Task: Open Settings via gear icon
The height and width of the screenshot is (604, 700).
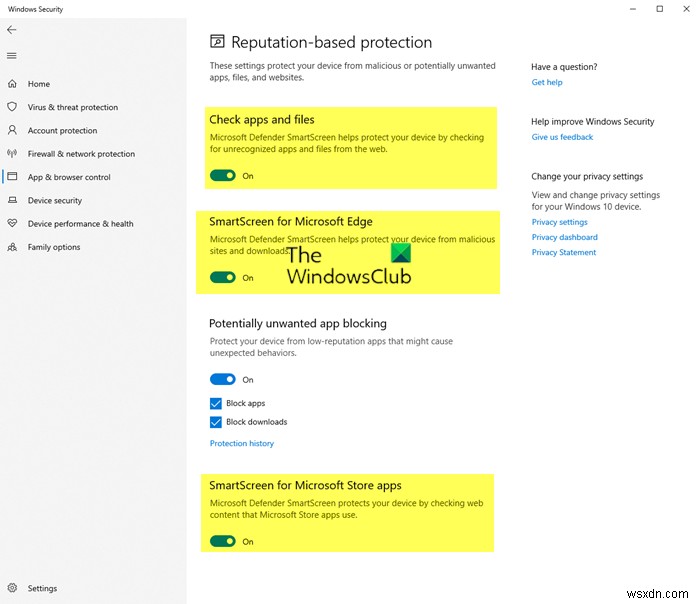Action: pos(12,588)
